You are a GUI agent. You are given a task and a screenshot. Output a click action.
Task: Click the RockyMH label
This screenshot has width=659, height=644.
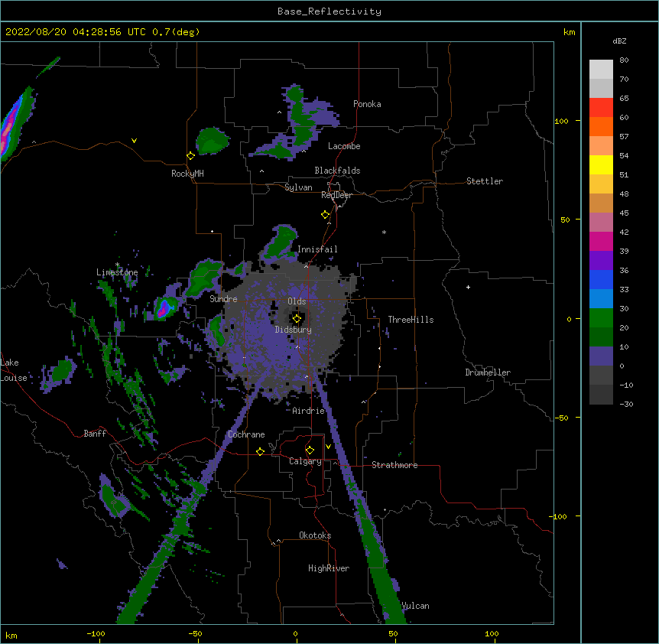tap(187, 174)
